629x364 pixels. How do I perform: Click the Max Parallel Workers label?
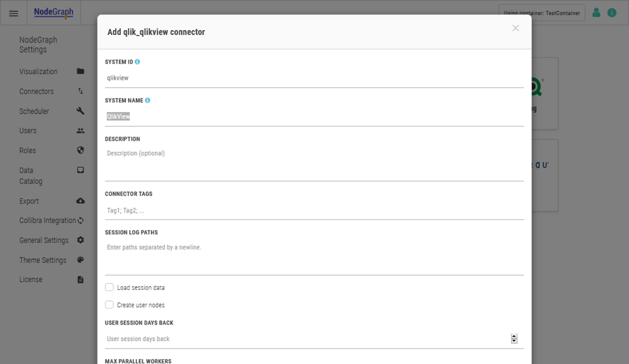(x=138, y=361)
